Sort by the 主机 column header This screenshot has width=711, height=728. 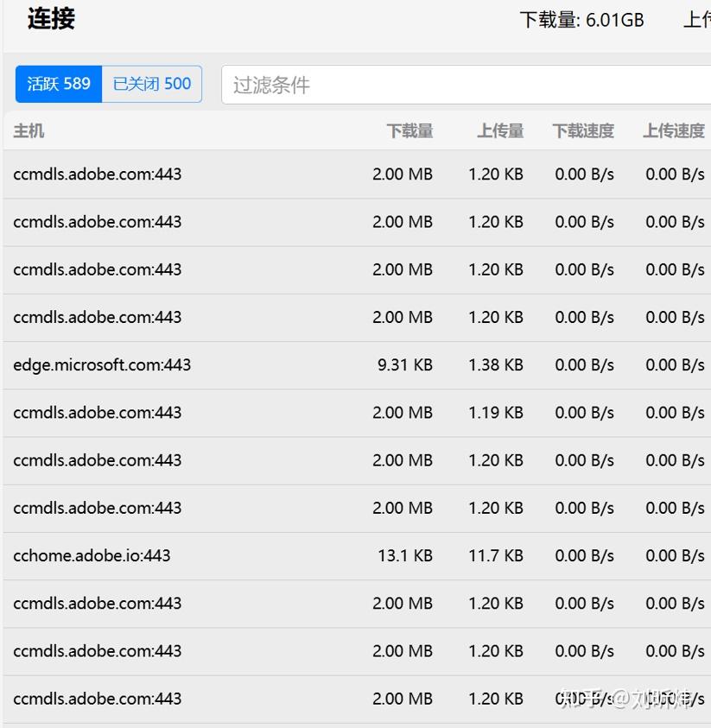click(x=29, y=131)
